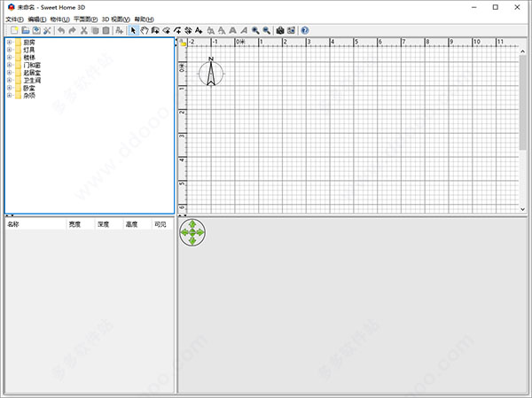Screen dimensions: 532x398
Task: Toggle italic text style icon
Action: click(x=244, y=30)
